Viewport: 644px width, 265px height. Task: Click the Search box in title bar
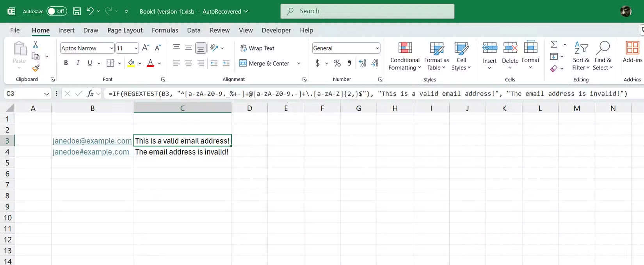click(367, 11)
